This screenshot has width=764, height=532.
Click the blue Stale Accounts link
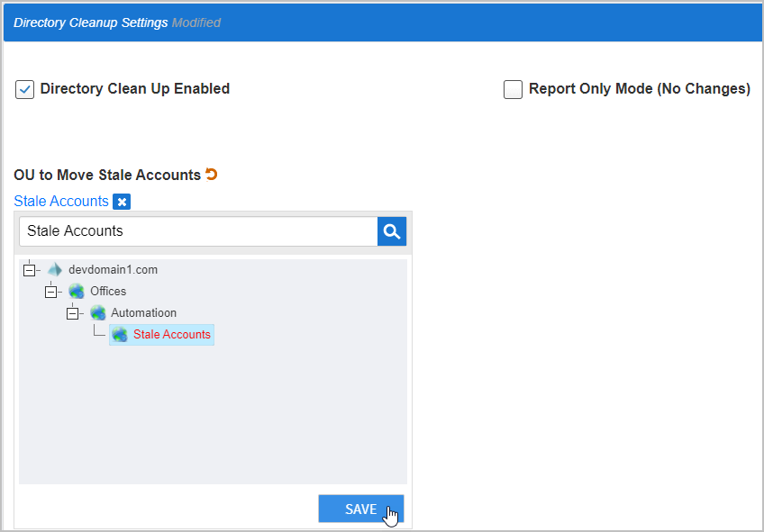[x=61, y=202]
